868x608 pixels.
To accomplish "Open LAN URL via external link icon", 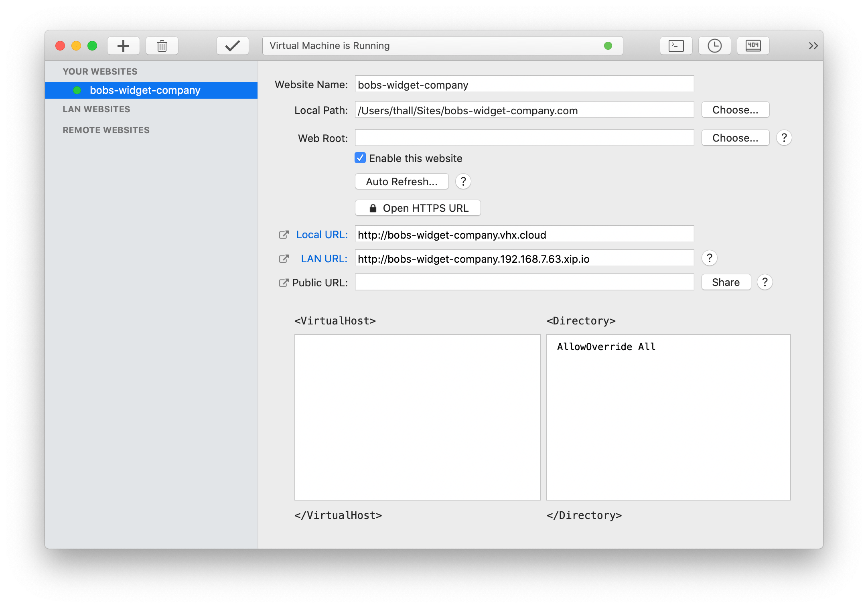I will point(284,259).
